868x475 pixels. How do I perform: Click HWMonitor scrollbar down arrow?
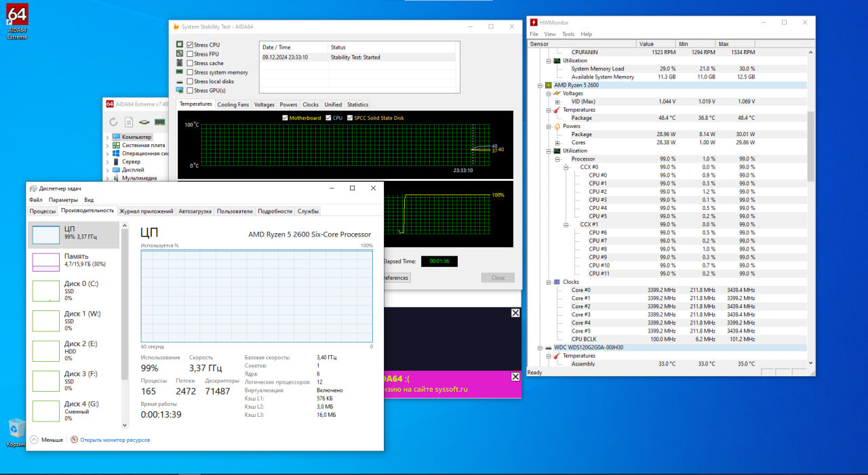[x=811, y=363]
